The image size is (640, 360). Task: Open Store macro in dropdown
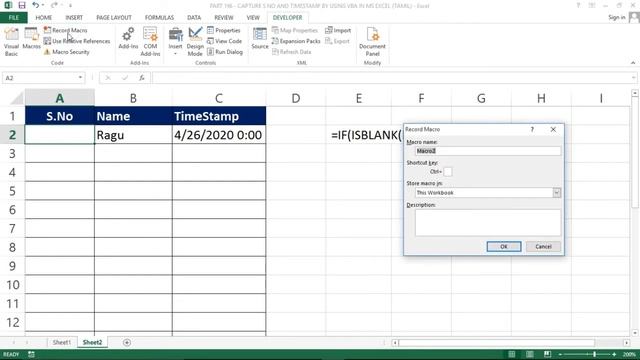tap(557, 193)
